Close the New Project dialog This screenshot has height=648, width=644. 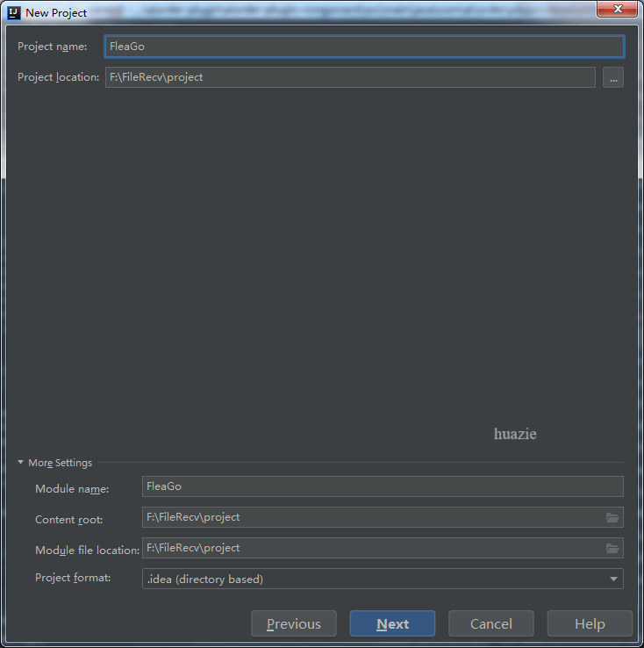[x=617, y=9]
